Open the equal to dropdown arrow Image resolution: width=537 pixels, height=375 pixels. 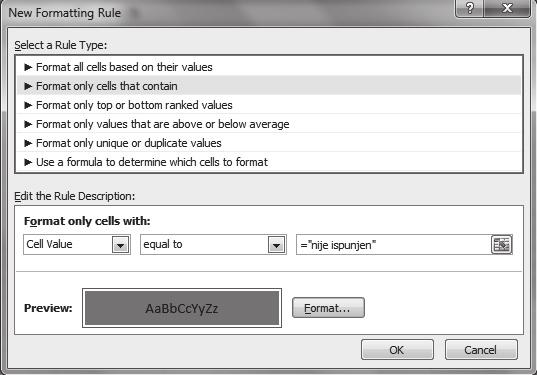[x=277, y=245]
